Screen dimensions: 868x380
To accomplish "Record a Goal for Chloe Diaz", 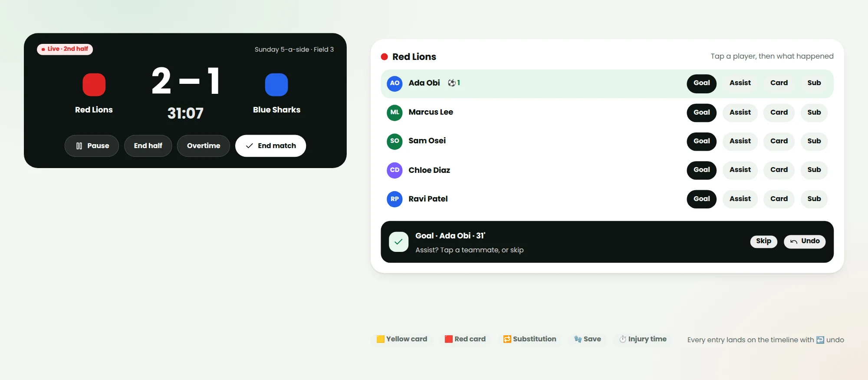I will tap(701, 170).
